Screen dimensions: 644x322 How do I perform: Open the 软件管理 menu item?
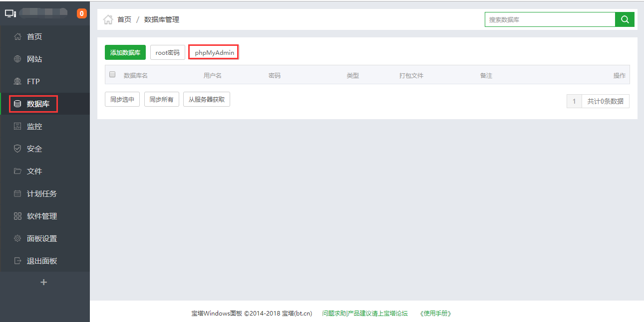pyautogui.click(x=42, y=216)
